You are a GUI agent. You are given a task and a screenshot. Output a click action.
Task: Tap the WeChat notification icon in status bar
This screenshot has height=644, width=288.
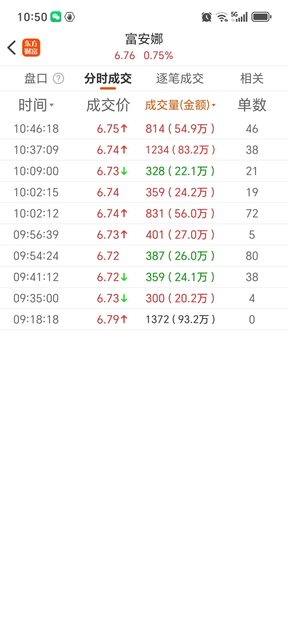click(x=56, y=17)
